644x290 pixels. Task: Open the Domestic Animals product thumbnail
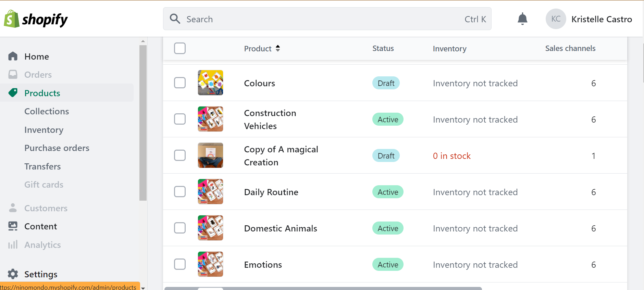coord(210,228)
